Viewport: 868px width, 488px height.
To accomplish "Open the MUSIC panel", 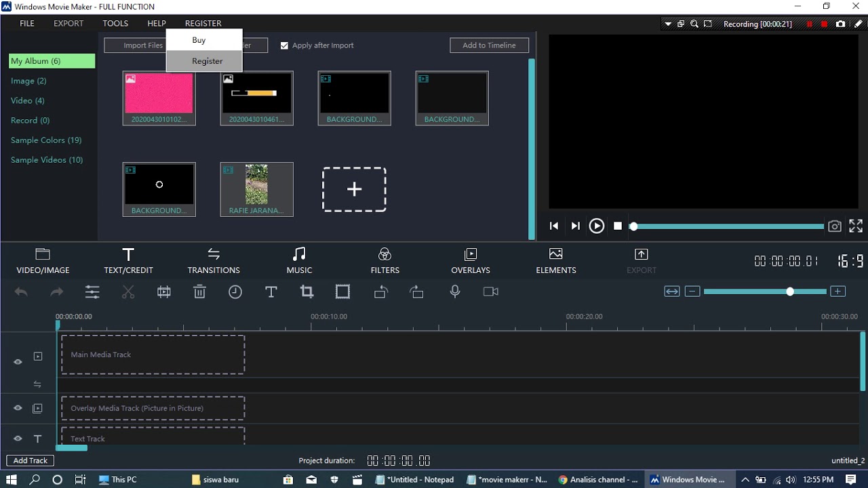I will 299,261.
